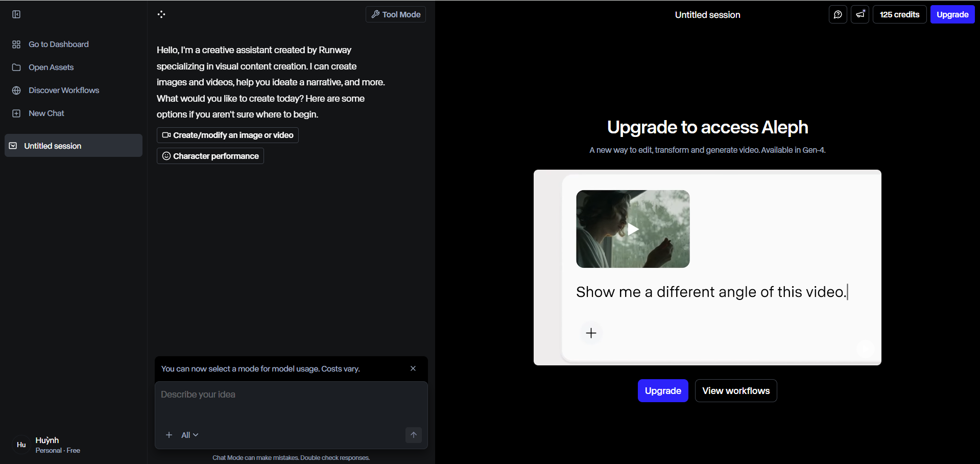The height and width of the screenshot is (464, 980).
Task: Play the Aleph demo video thumbnail
Action: click(633, 229)
